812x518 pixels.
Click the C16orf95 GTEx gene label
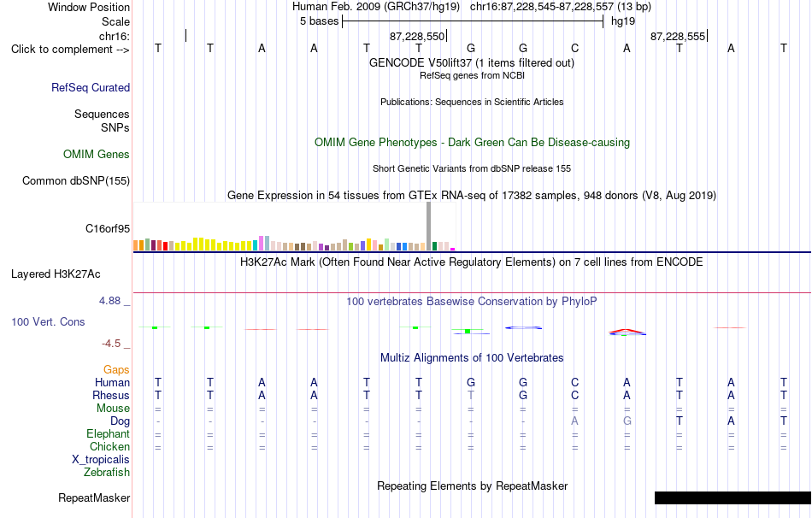click(x=108, y=228)
